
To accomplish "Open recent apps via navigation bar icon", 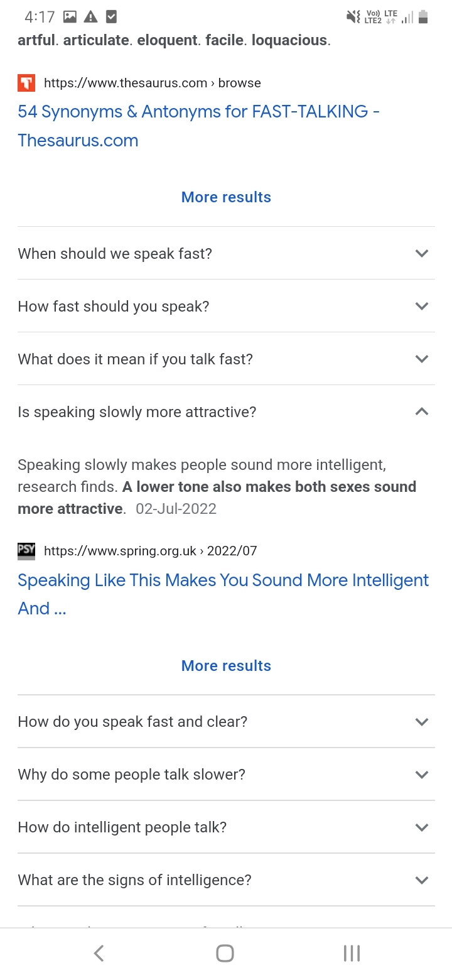I will (x=352, y=953).
